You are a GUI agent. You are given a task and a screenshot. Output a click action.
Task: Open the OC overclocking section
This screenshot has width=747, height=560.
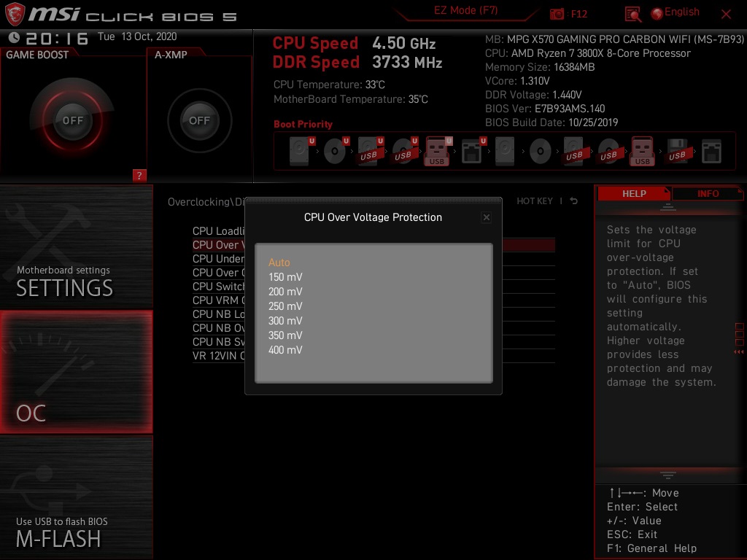tap(76, 372)
